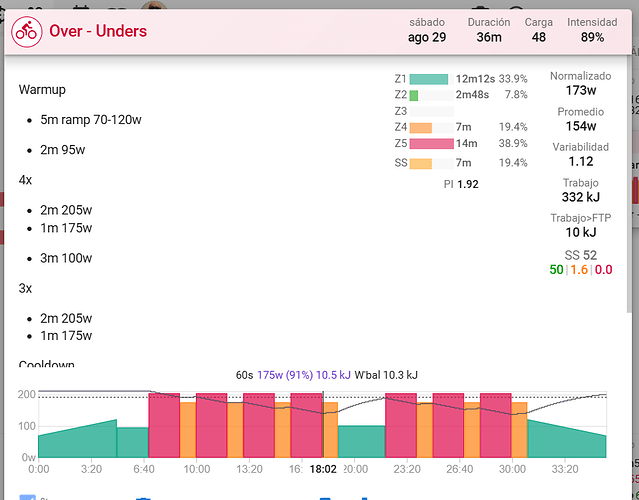Click the green 100w recovery block mid-chart
The width and height of the screenshot is (639, 500).
[x=361, y=442]
